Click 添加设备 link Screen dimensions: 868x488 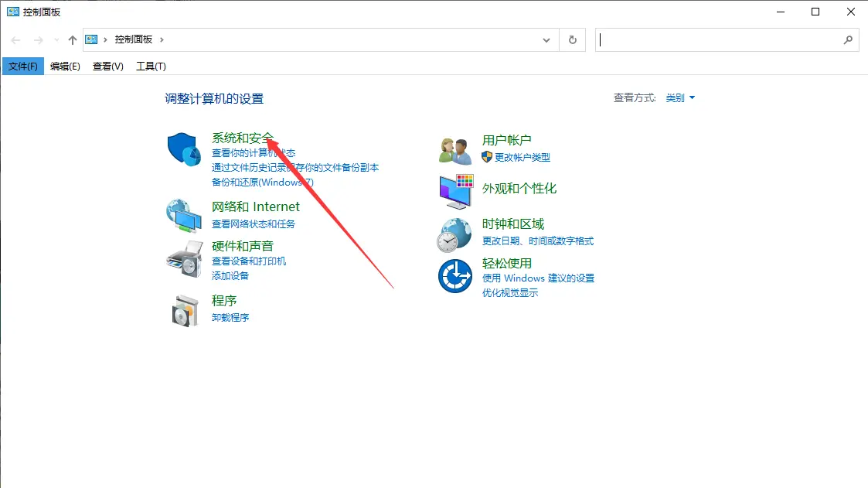point(230,276)
